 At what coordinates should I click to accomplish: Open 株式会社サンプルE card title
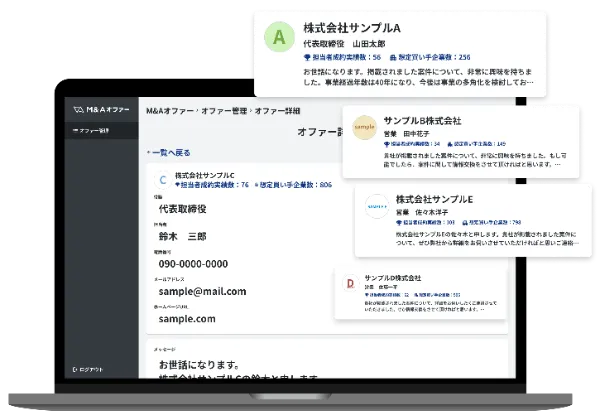(x=434, y=199)
